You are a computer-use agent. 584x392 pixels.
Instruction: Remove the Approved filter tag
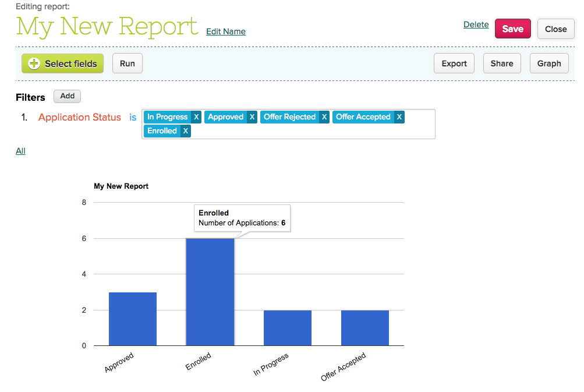(252, 117)
